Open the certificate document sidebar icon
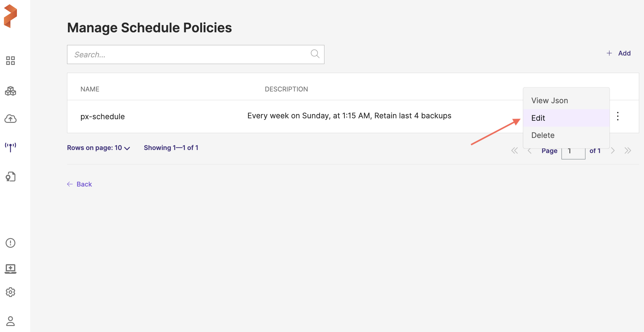Image resolution: width=644 pixels, height=332 pixels. click(x=10, y=177)
